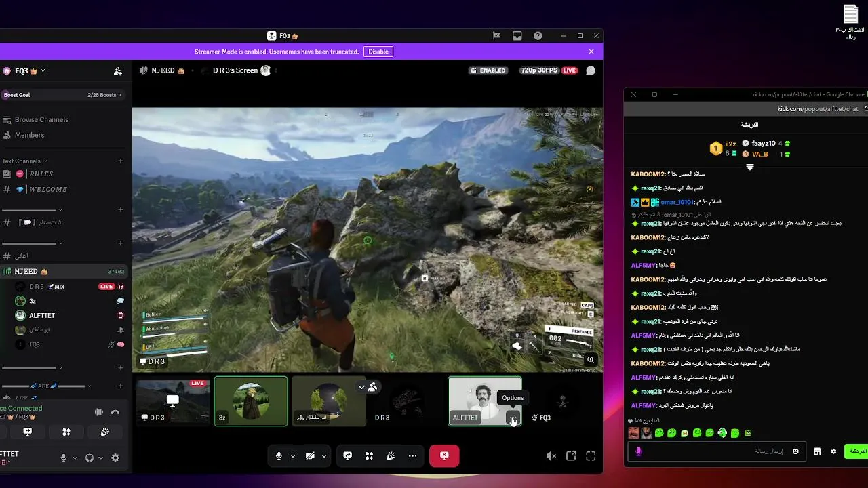Open more options ellipsis in call controls
This screenshot has height=488, width=868.
click(412, 456)
